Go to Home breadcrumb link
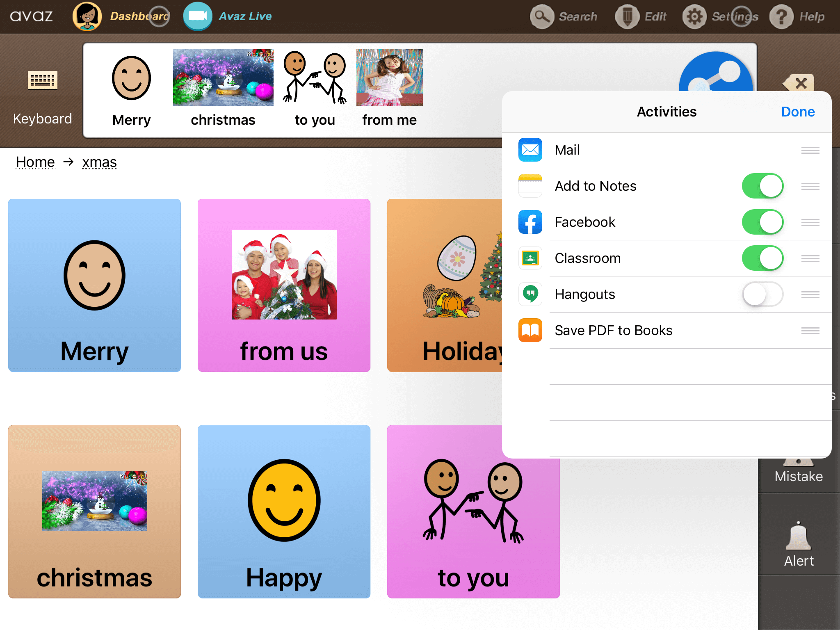This screenshot has height=630, width=840. click(35, 162)
